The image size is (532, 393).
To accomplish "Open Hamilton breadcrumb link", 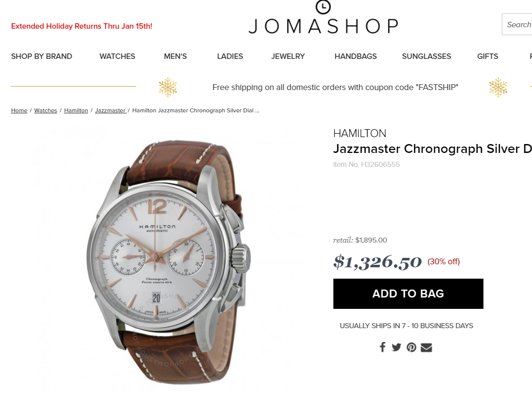I will pyautogui.click(x=76, y=110).
